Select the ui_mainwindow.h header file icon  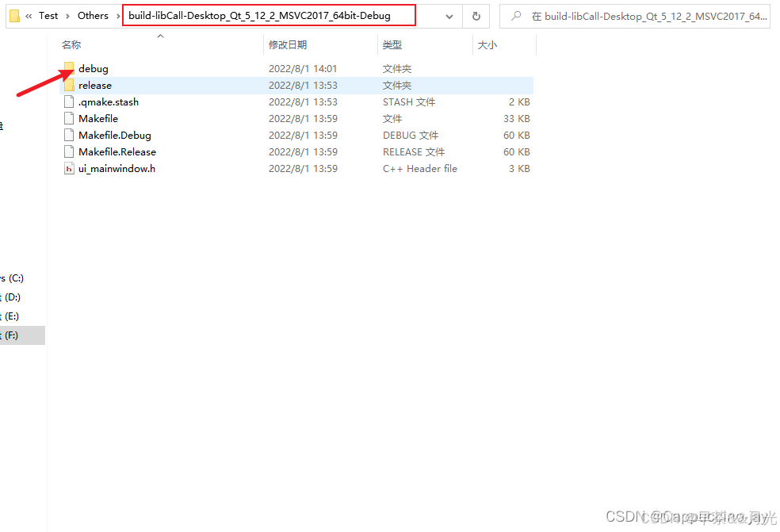click(x=69, y=169)
